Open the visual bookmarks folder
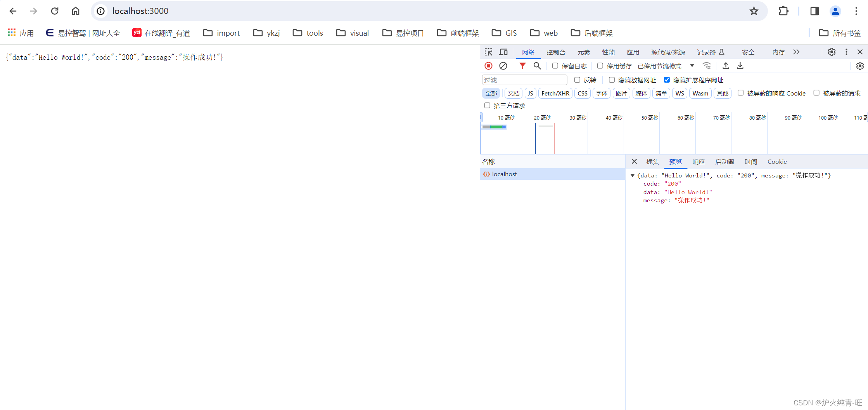This screenshot has width=868, height=410. (353, 33)
